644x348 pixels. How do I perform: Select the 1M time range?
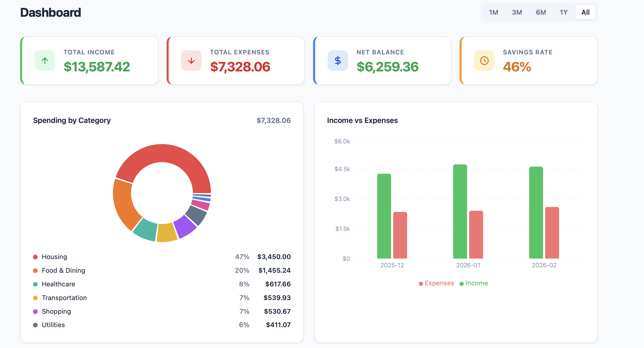click(x=493, y=12)
